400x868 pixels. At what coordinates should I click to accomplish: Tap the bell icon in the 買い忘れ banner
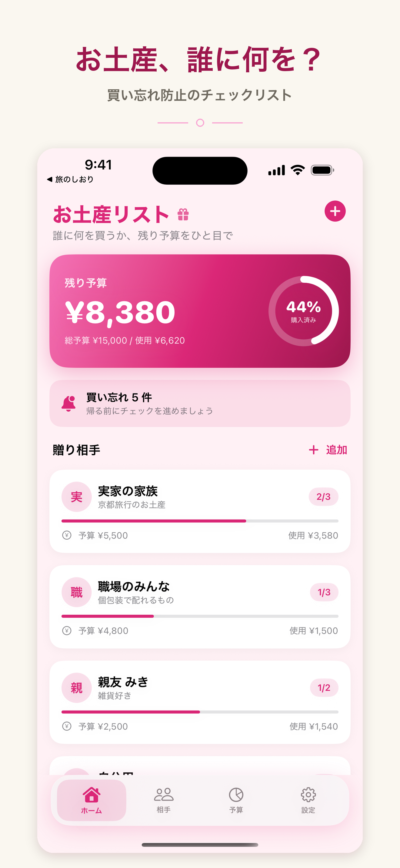68,403
